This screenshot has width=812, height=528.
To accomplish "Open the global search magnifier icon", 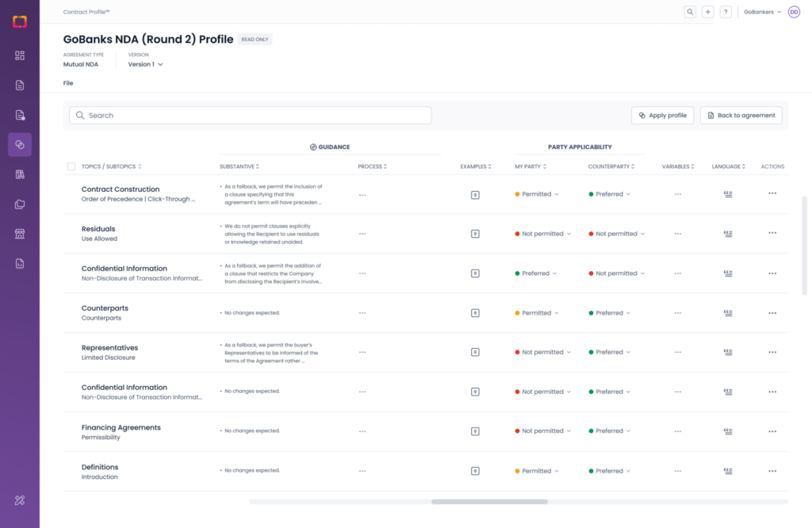I will [690, 12].
